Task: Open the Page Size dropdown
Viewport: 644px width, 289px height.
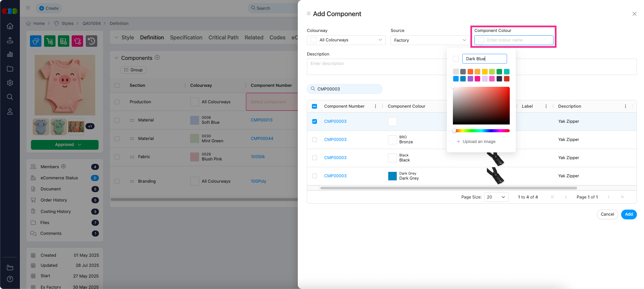Action: tap(496, 197)
